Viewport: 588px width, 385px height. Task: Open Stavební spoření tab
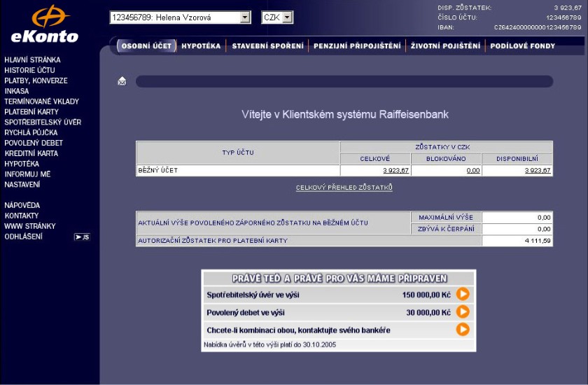pyautogui.click(x=267, y=45)
